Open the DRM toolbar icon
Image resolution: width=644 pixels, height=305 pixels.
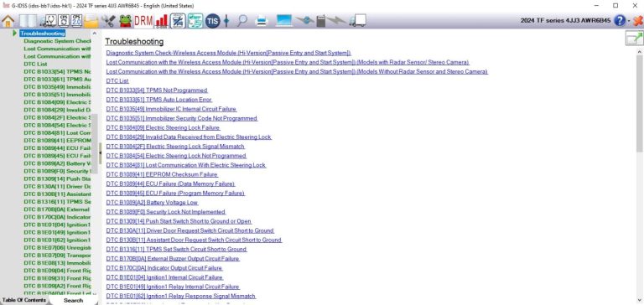[143, 20]
